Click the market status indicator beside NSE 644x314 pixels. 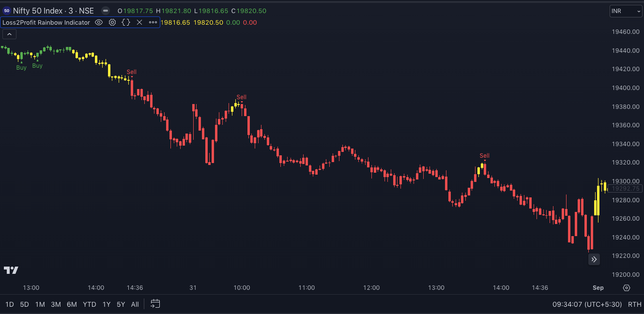(105, 11)
